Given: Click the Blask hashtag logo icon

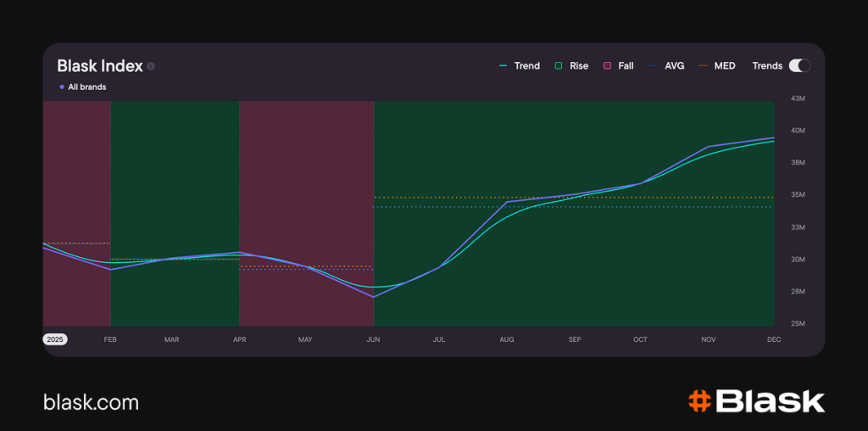Looking at the screenshot, I should [x=699, y=401].
